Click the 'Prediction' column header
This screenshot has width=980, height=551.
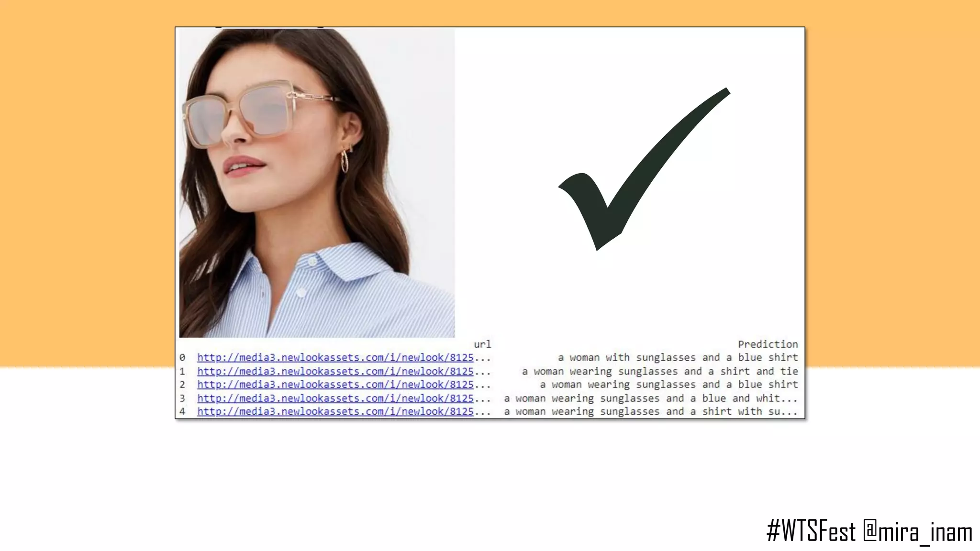coord(768,344)
